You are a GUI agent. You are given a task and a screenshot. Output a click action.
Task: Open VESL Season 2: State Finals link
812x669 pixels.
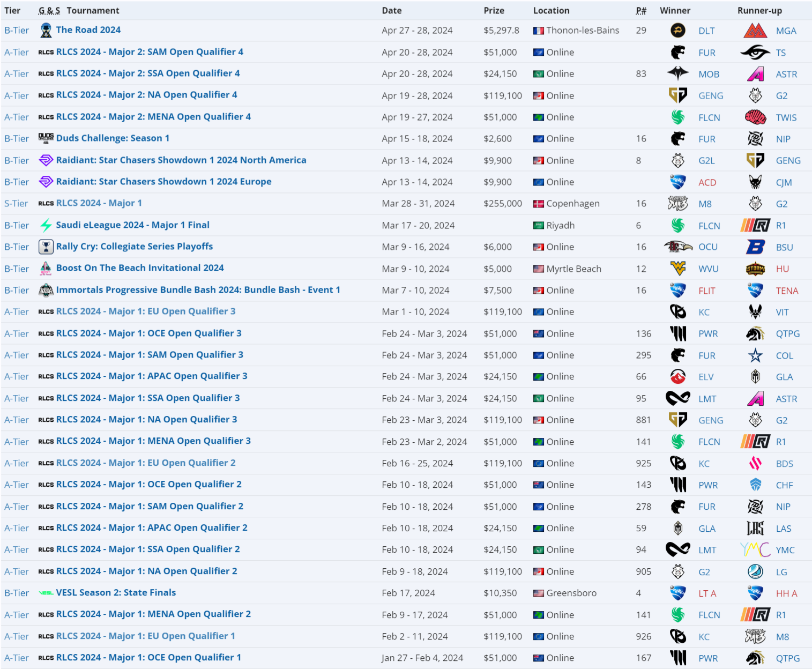coord(116,593)
